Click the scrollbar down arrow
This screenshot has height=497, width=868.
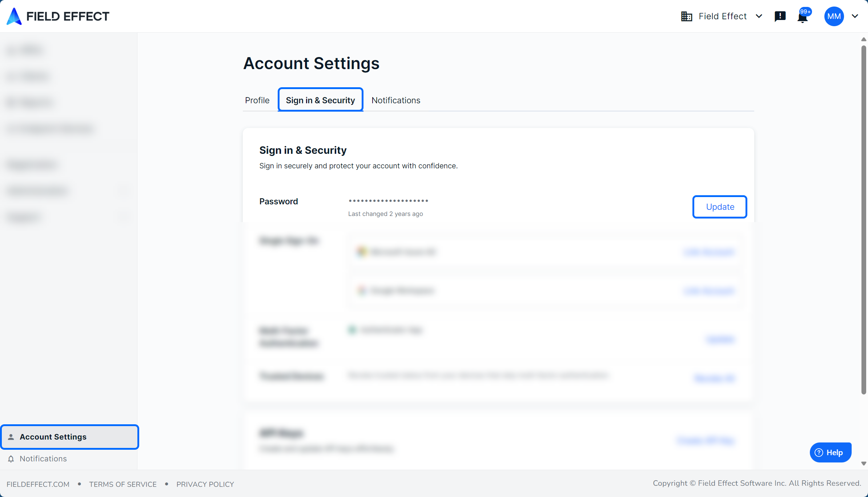(x=864, y=464)
